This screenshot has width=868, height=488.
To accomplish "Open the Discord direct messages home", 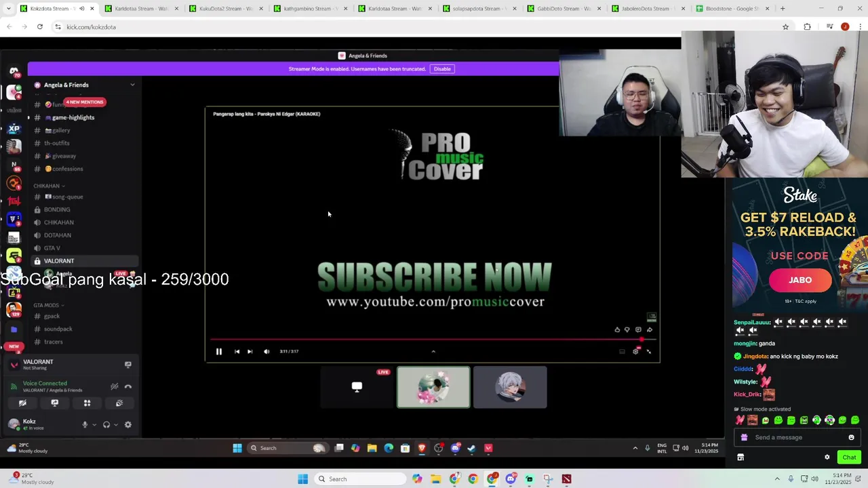I will coord(14,71).
